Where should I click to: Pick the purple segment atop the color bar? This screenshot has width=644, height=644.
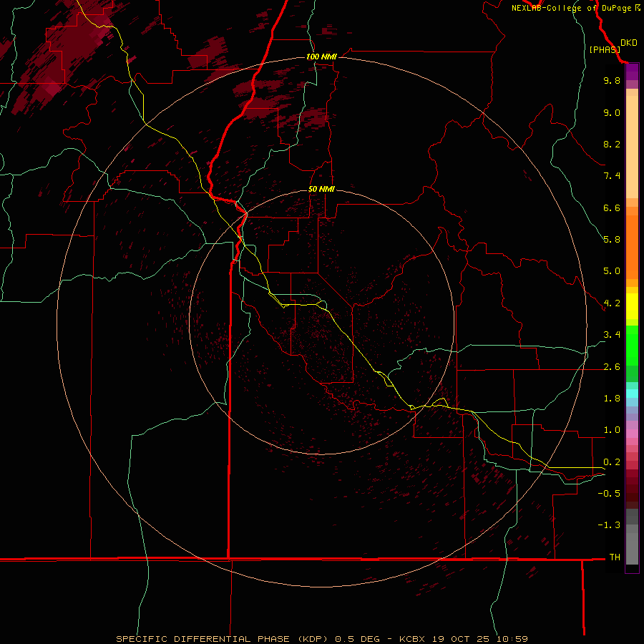point(632,72)
